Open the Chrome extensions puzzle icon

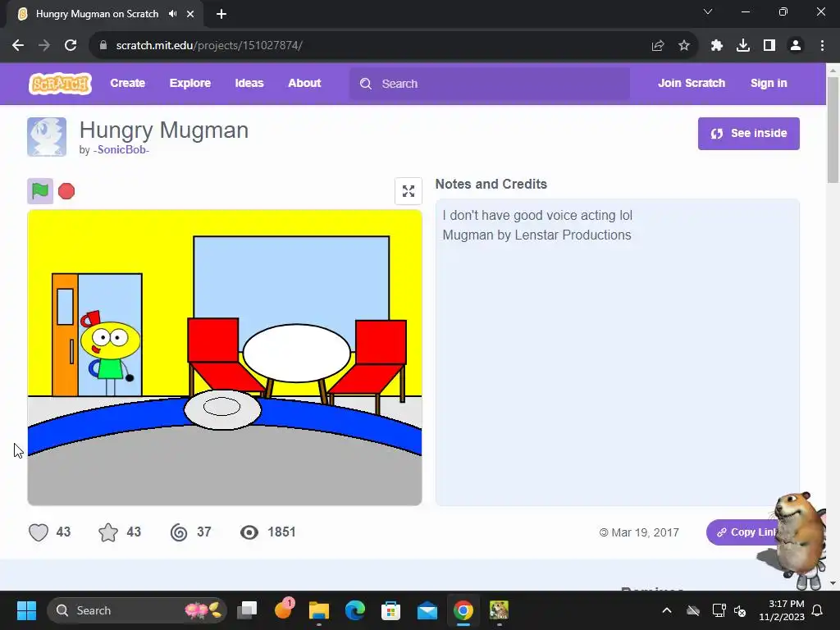coord(717,46)
